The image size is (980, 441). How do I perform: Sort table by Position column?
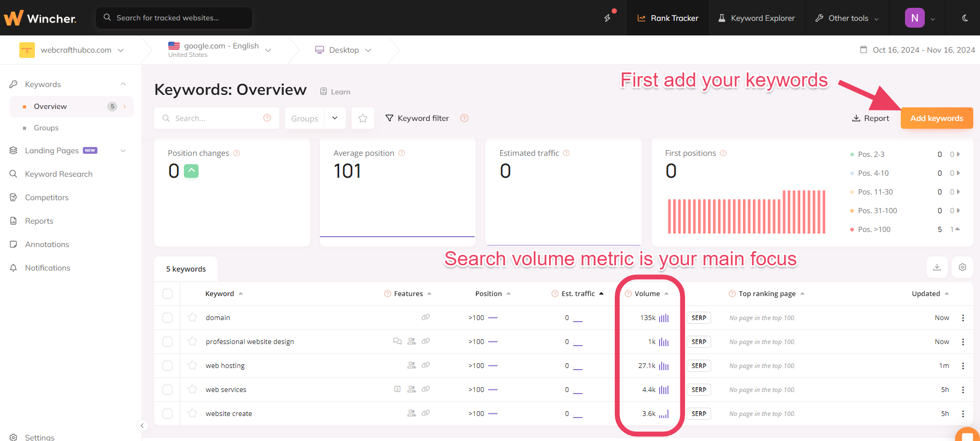coord(493,293)
